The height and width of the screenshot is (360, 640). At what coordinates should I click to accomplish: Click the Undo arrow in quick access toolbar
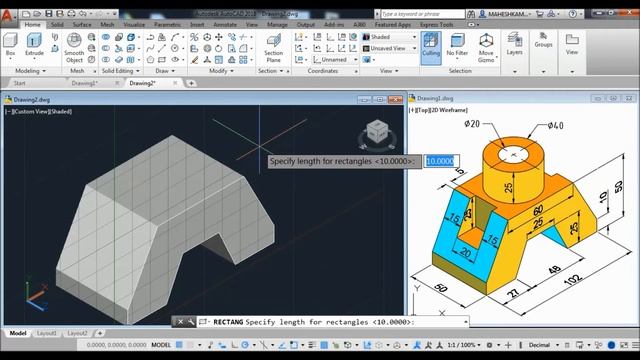coord(83,13)
